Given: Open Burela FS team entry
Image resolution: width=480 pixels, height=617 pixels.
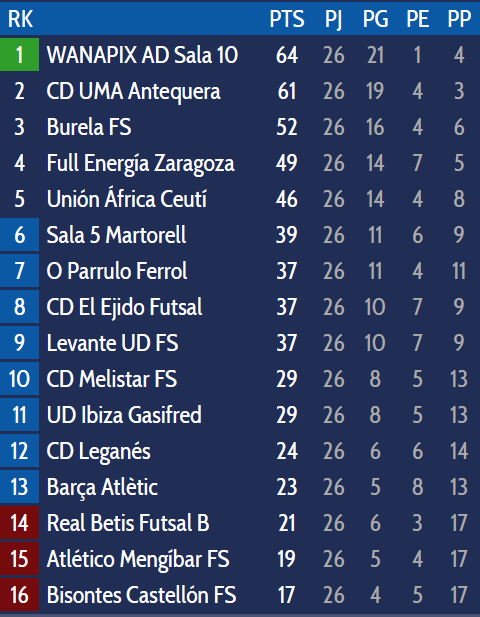Looking at the screenshot, I should click(89, 127).
